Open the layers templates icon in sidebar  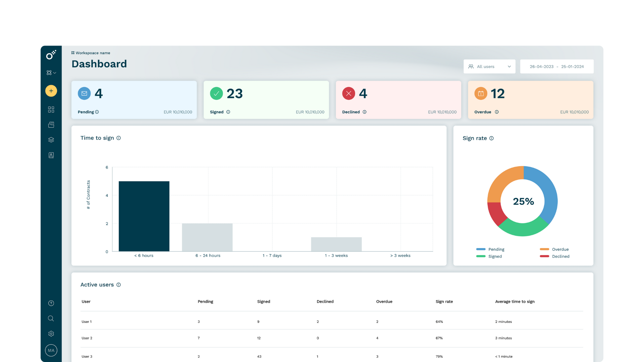point(51,140)
